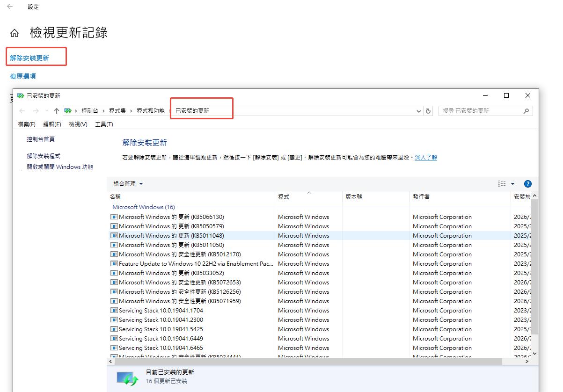
Task: Select update KB5011048 row
Action: click(321, 236)
